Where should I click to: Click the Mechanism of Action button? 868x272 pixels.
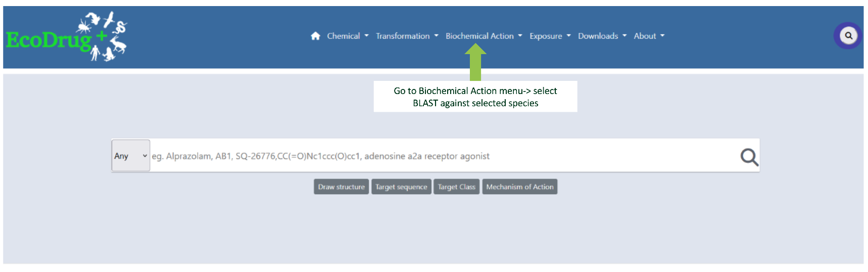tap(519, 187)
